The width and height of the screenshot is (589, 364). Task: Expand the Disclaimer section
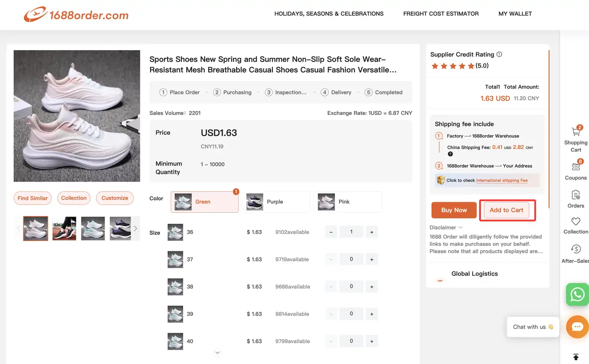(x=445, y=227)
